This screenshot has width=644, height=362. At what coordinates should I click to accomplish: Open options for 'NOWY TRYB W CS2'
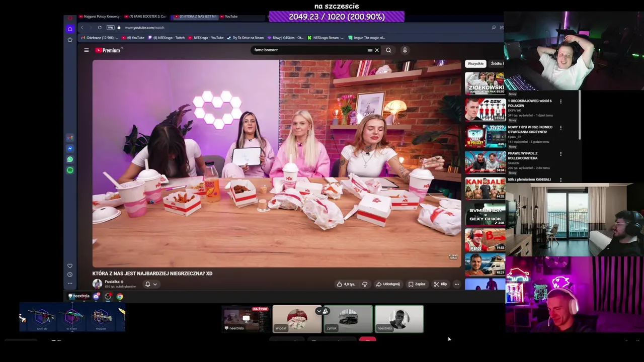point(561,128)
